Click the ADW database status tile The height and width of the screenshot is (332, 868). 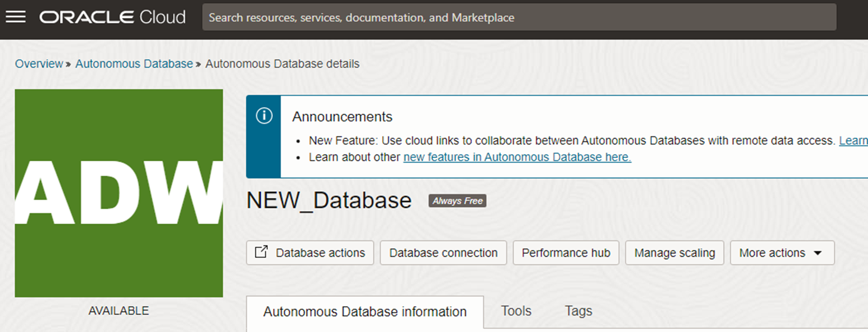click(119, 193)
